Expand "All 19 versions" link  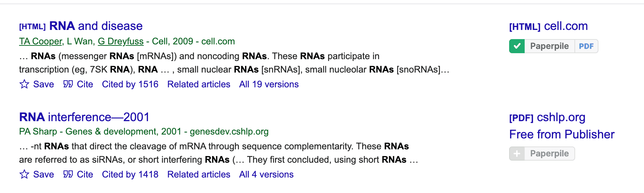click(x=269, y=84)
